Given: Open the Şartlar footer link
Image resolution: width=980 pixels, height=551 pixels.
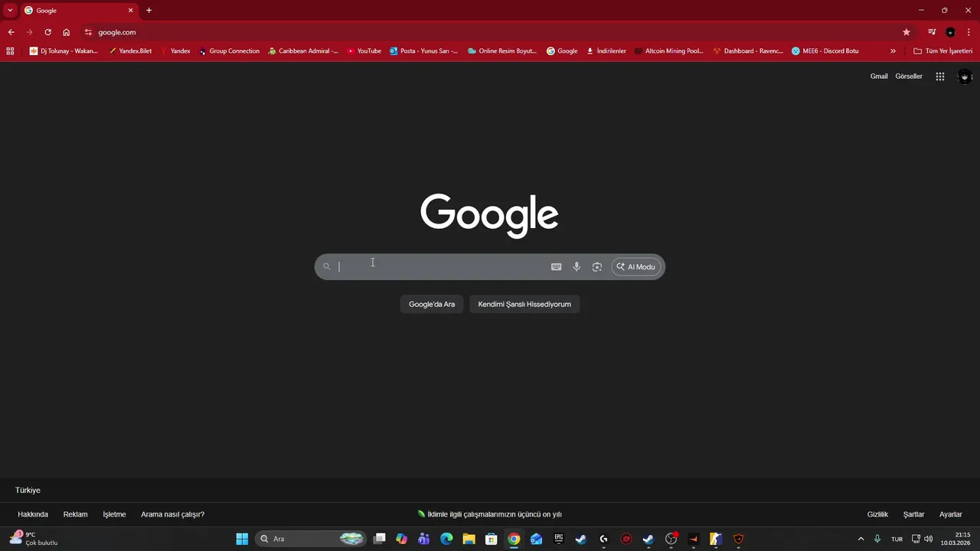Looking at the screenshot, I should (x=913, y=514).
